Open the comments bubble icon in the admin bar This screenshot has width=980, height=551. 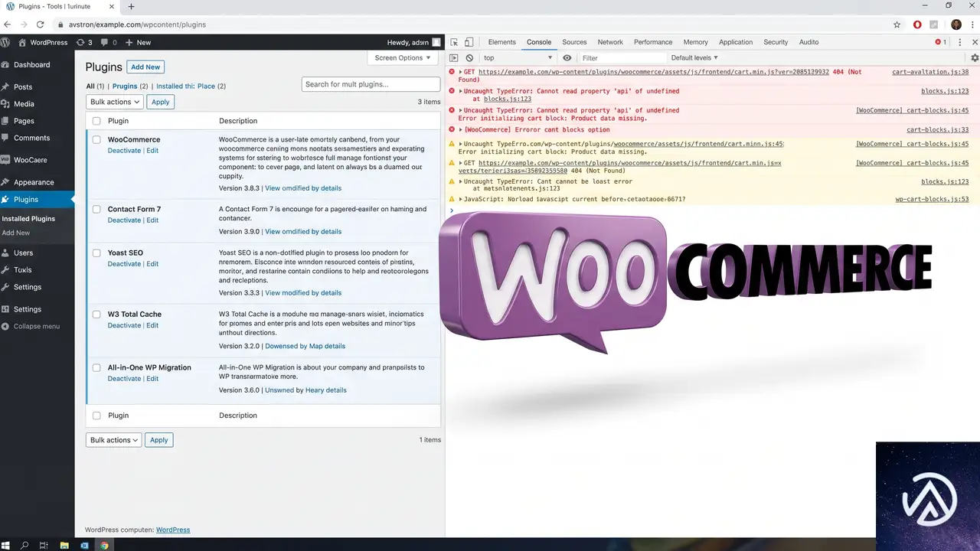109,42
